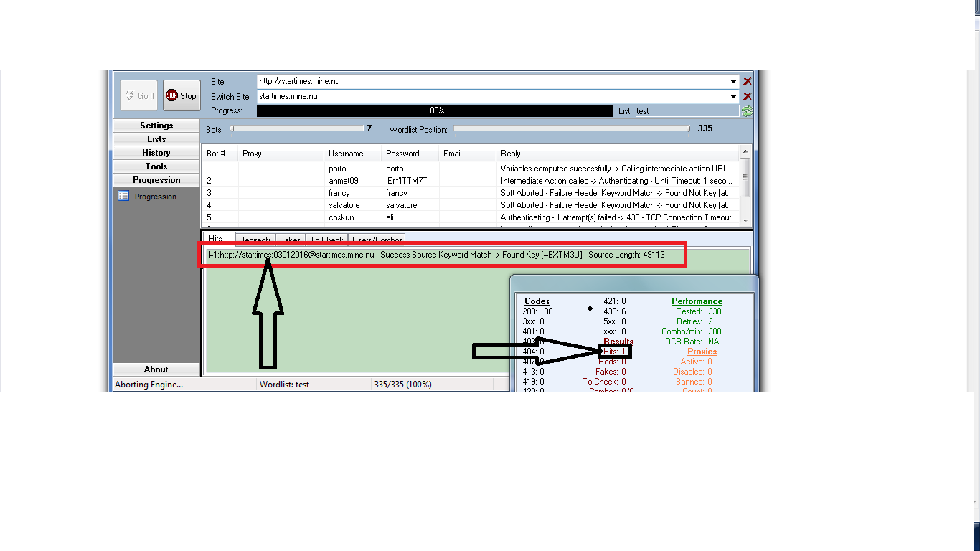Click the red X beside Site field

click(x=748, y=82)
